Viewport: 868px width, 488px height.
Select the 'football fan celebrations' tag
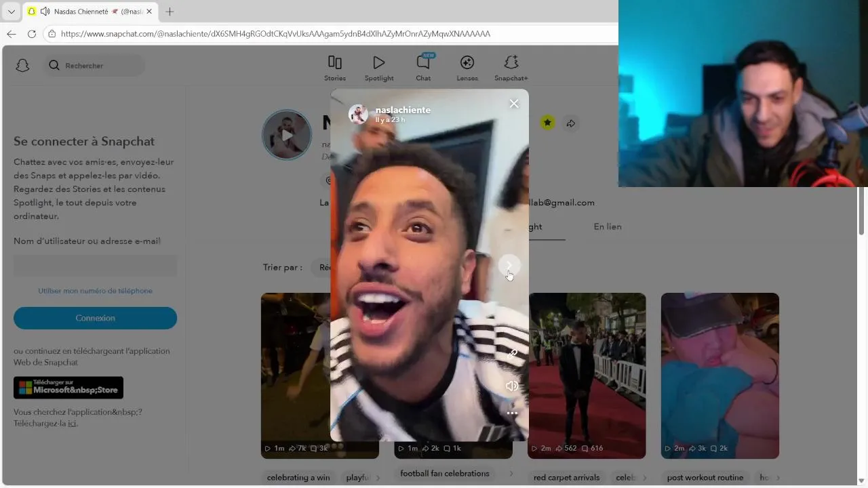(445, 474)
